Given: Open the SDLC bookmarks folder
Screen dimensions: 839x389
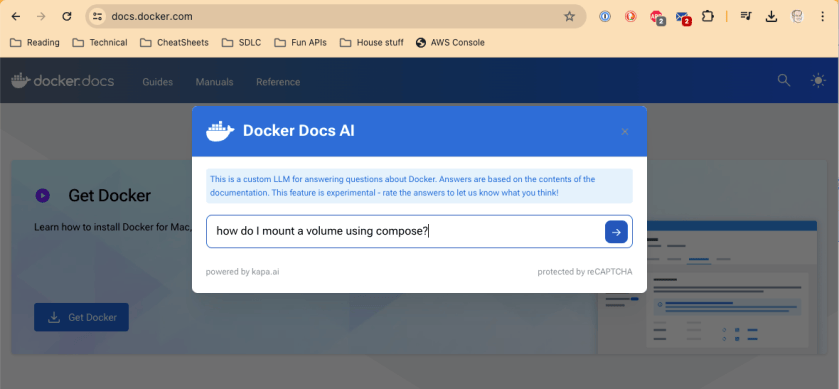Looking at the screenshot, I should coord(241,42).
